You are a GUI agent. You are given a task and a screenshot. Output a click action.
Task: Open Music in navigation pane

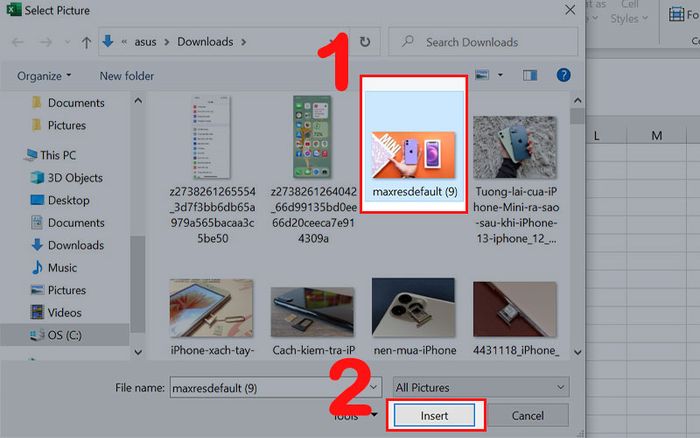pyautogui.click(x=54, y=267)
